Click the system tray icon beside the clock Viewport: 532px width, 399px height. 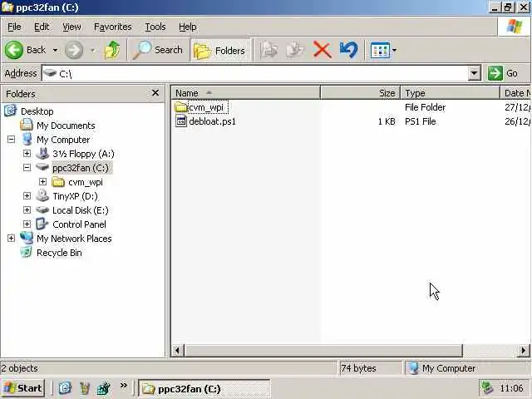click(x=487, y=388)
